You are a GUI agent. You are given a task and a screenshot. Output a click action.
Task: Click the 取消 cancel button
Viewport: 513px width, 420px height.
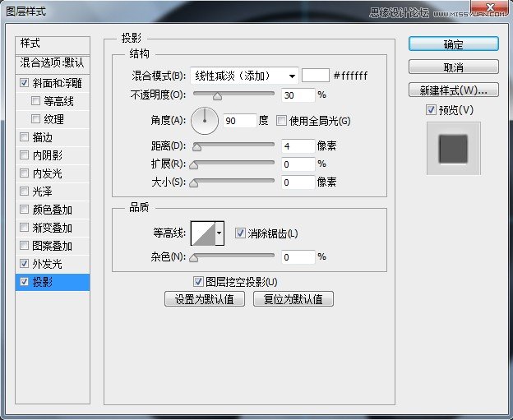point(454,67)
